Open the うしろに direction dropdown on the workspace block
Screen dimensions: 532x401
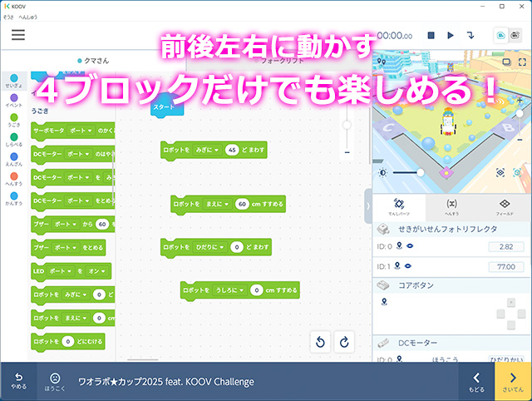tap(229, 290)
